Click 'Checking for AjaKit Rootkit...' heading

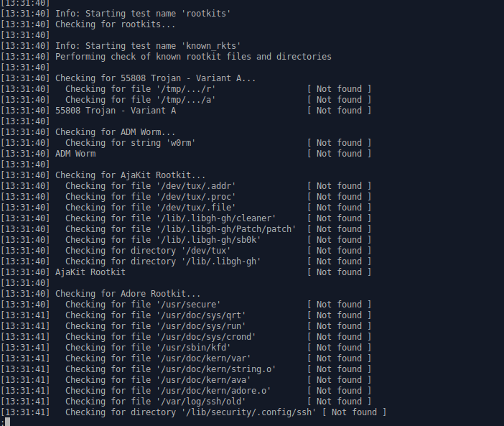pyautogui.click(x=130, y=175)
